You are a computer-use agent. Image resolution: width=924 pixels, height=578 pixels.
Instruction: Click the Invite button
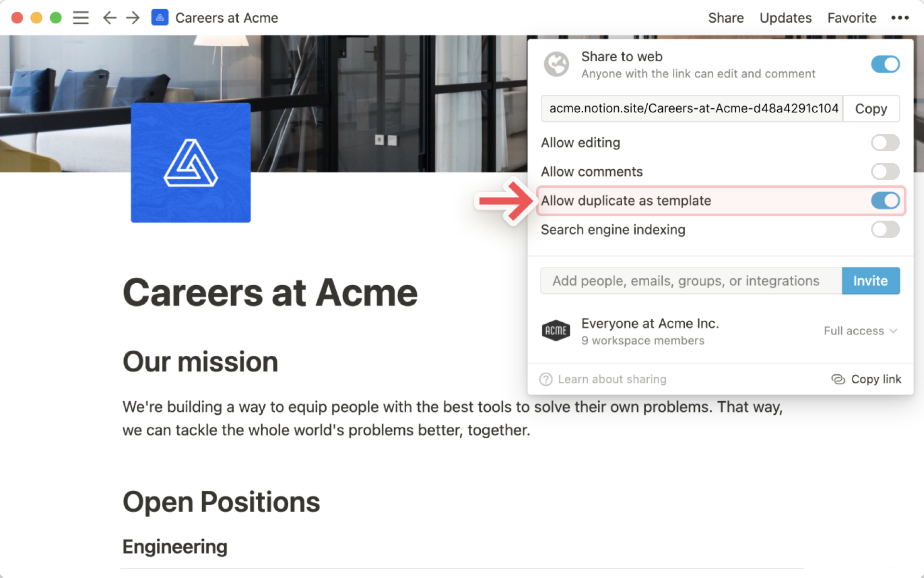pyautogui.click(x=871, y=280)
